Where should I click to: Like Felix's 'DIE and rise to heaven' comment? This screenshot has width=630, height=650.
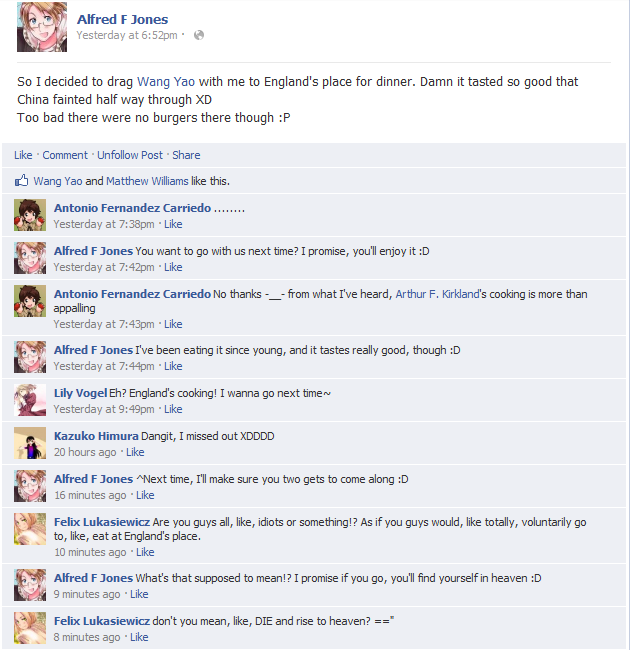pyautogui.click(x=139, y=637)
